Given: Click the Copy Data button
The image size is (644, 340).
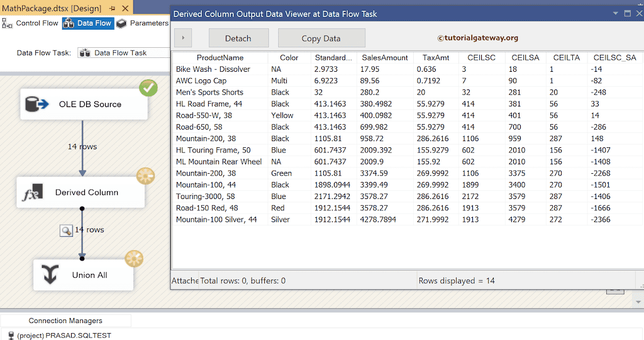Looking at the screenshot, I should [x=321, y=38].
